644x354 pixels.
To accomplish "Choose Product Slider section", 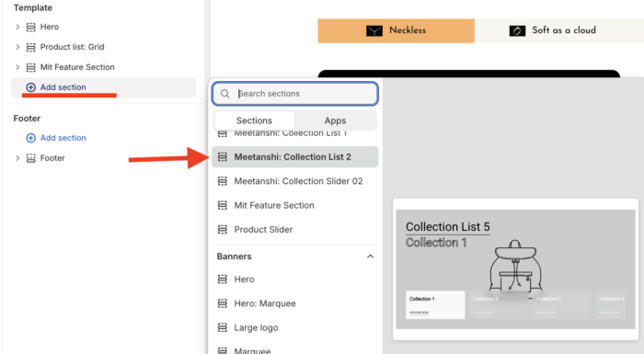I will [295, 230].
